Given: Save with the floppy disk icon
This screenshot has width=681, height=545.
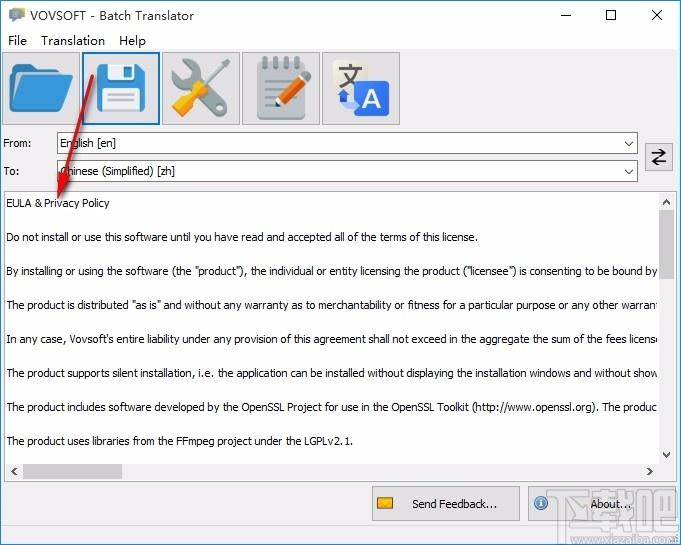Looking at the screenshot, I should pos(121,88).
